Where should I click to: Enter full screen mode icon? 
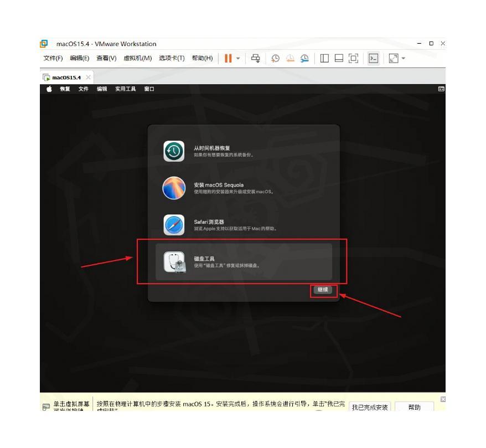353,58
